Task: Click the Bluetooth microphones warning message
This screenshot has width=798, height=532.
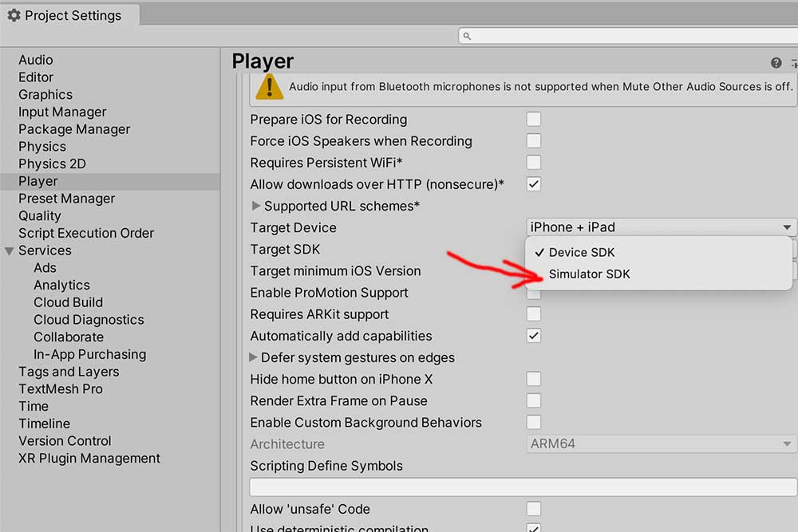Action: coord(540,86)
